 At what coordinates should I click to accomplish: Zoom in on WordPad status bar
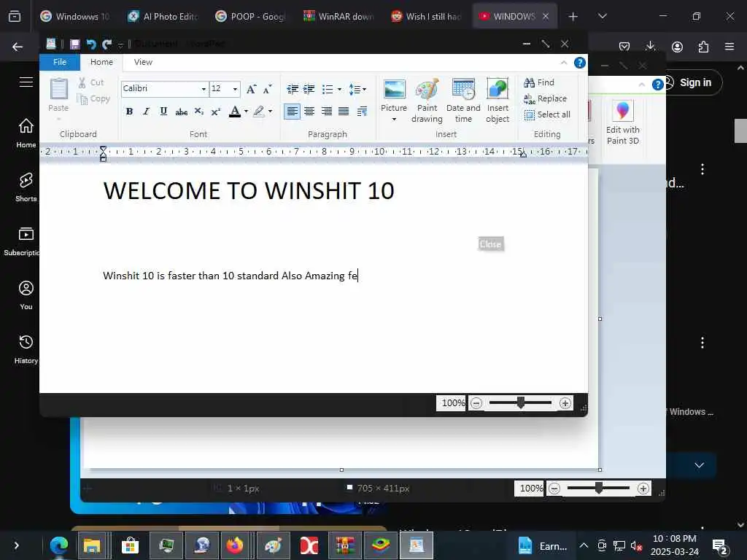coord(565,403)
